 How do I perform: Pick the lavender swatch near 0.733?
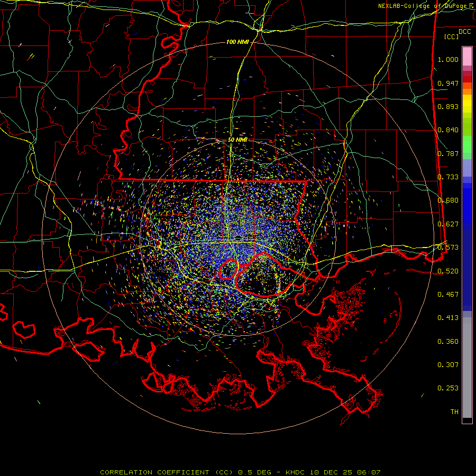[x=467, y=168]
